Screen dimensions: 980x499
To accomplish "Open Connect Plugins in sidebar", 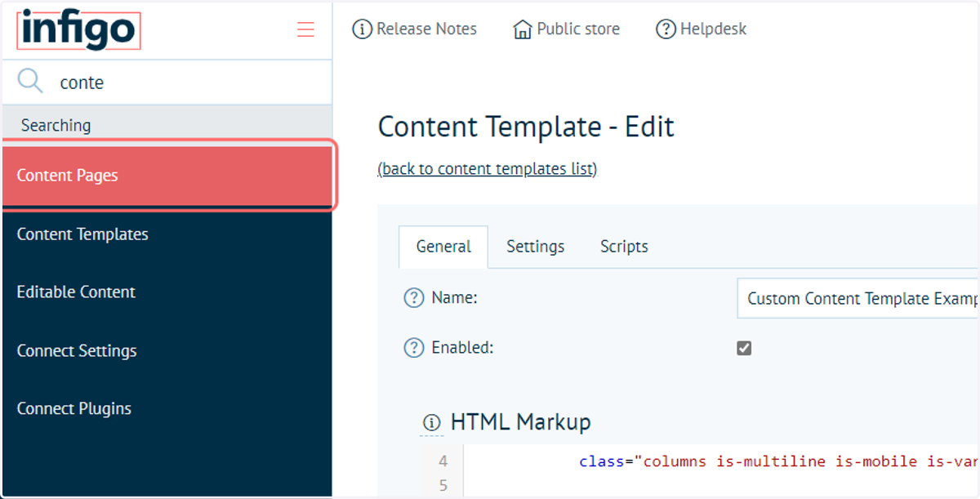I will coord(167,409).
